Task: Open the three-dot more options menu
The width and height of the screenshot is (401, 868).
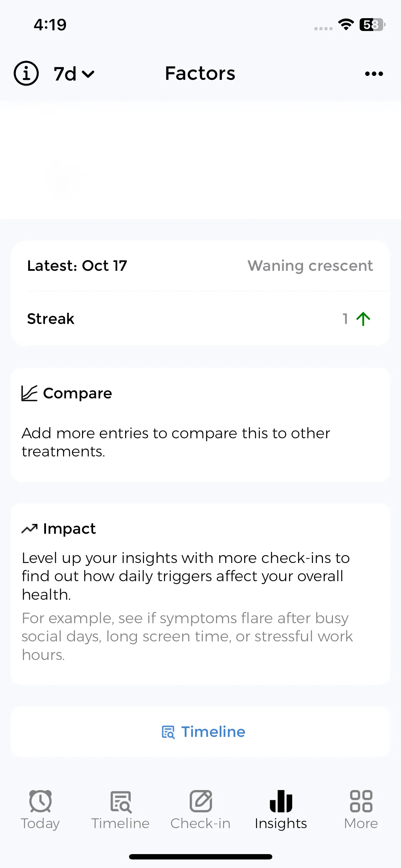Action: point(374,74)
